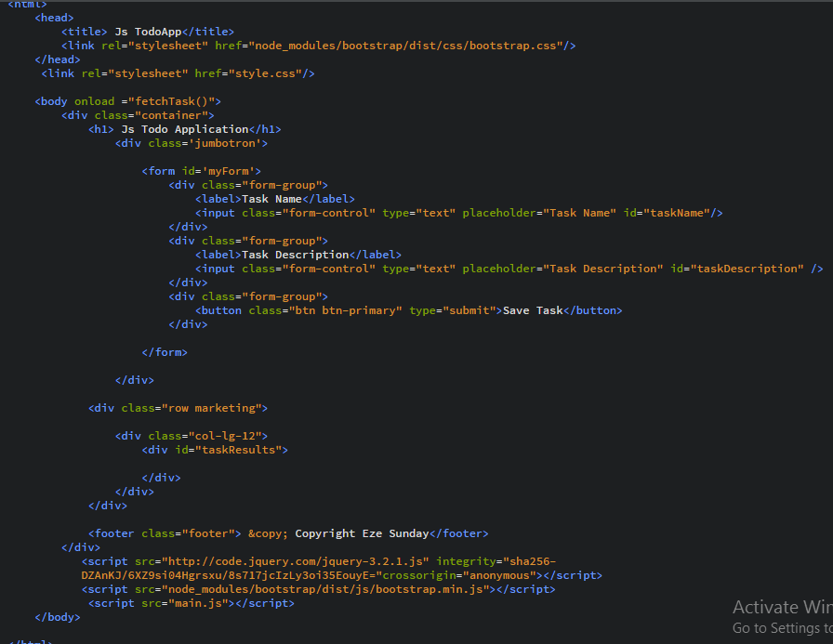Click the "btn btn-primary" class value

pos(345,310)
